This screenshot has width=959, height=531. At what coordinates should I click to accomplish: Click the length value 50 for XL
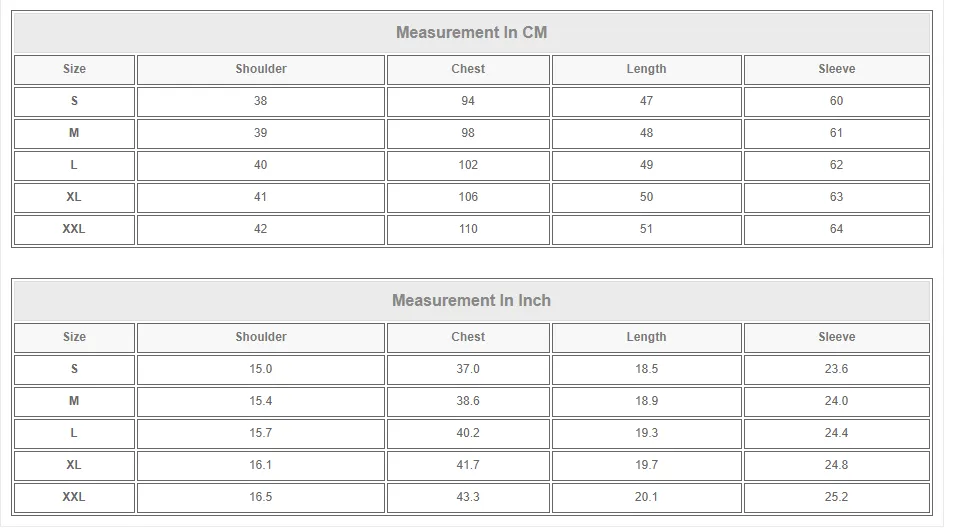click(646, 197)
